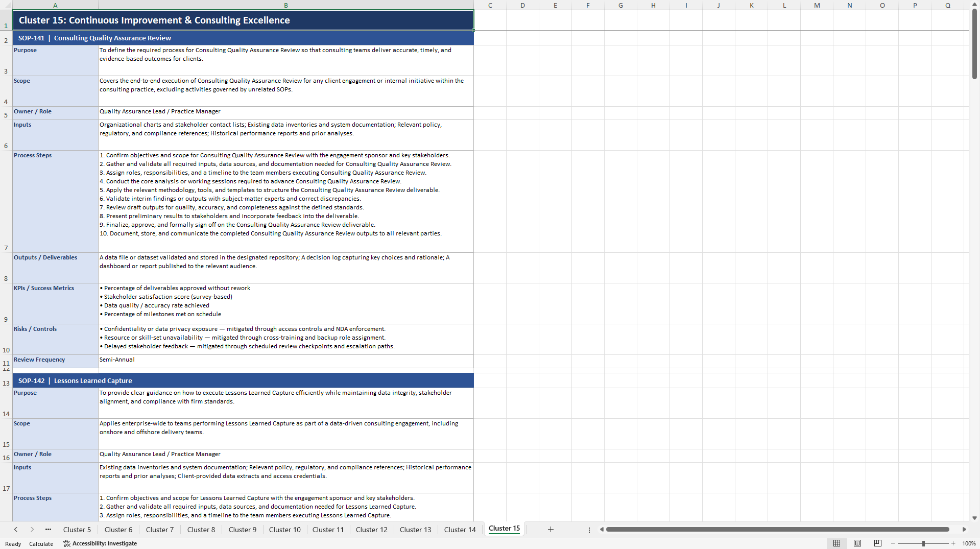Open the Cluster 11 sheet tab
The image size is (980, 549).
click(328, 530)
